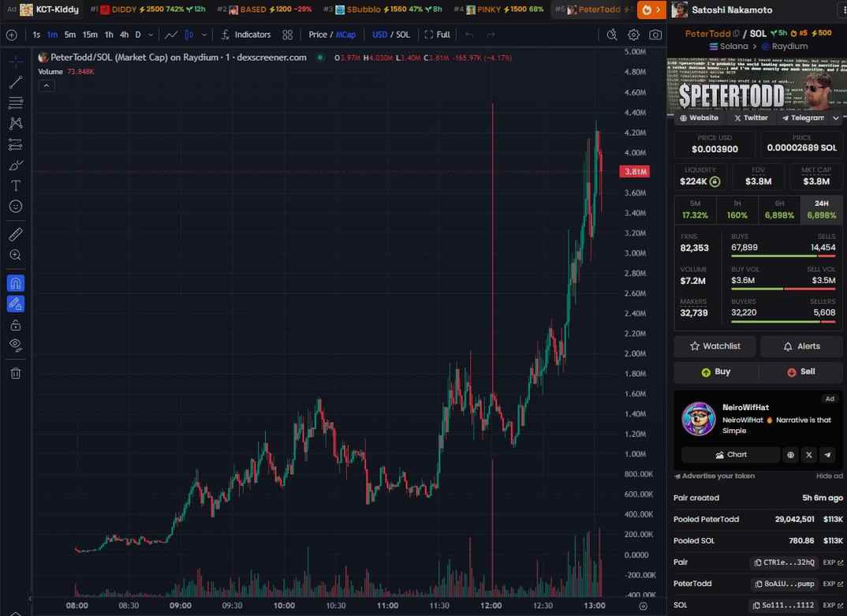Select the 4h timeframe
Image resolution: width=847 pixels, height=616 pixels.
point(125,35)
